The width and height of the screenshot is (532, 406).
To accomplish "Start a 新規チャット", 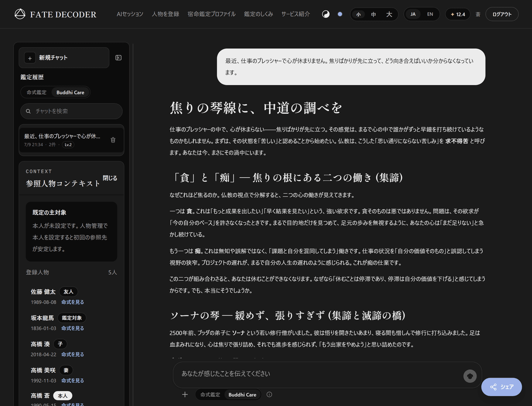I will [x=64, y=58].
